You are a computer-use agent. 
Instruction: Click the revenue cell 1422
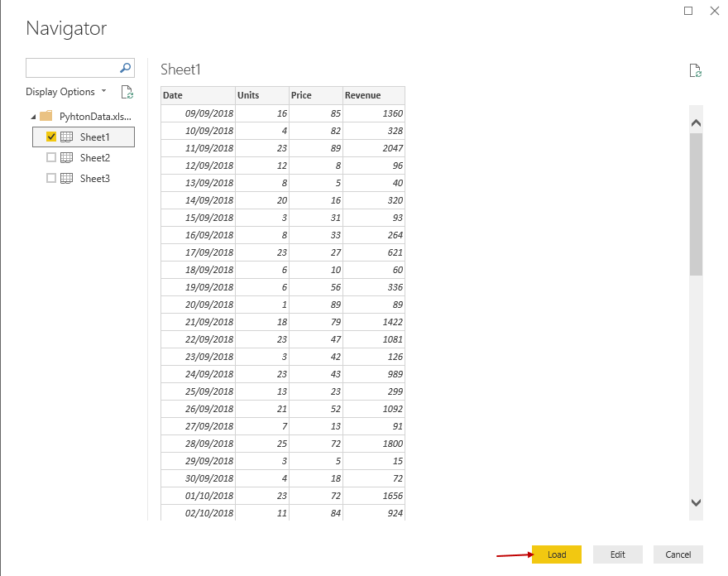(x=374, y=322)
